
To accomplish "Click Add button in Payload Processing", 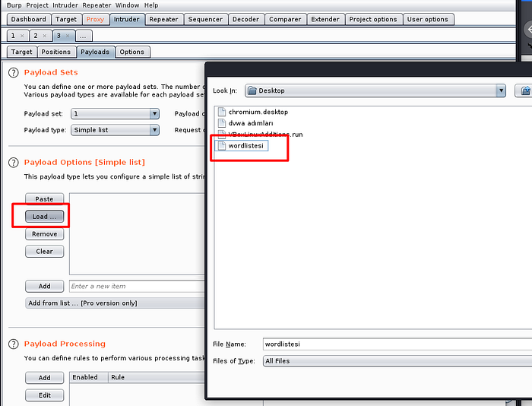I will (x=44, y=378).
